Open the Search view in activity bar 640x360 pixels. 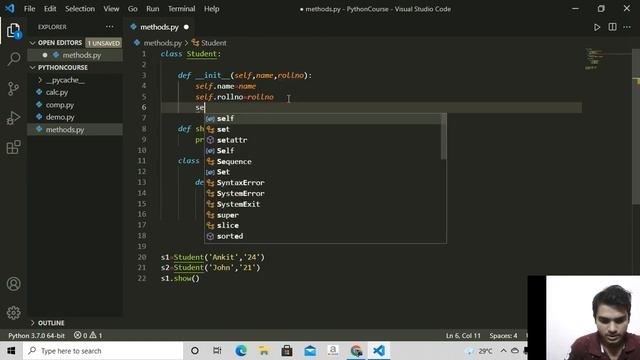coord(13,59)
